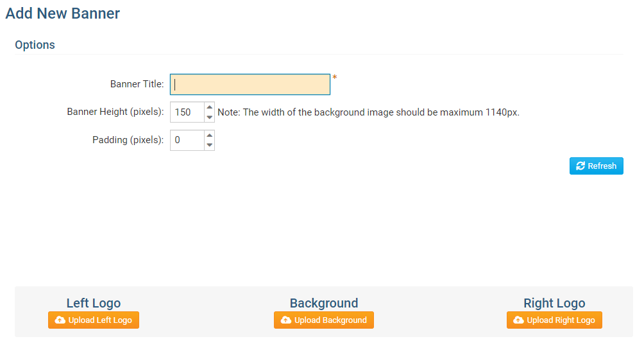Click cloud icon on Upload Left Logo
The image size is (644, 364).
(x=60, y=320)
